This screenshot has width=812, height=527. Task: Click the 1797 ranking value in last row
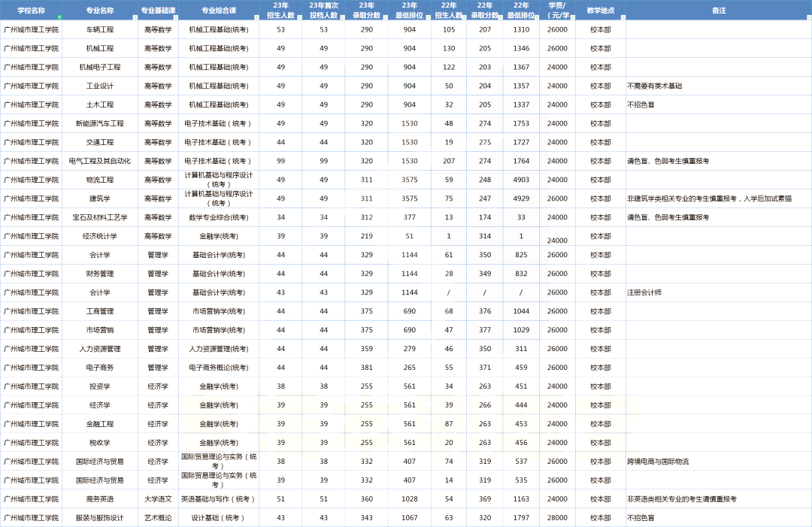tap(521, 518)
